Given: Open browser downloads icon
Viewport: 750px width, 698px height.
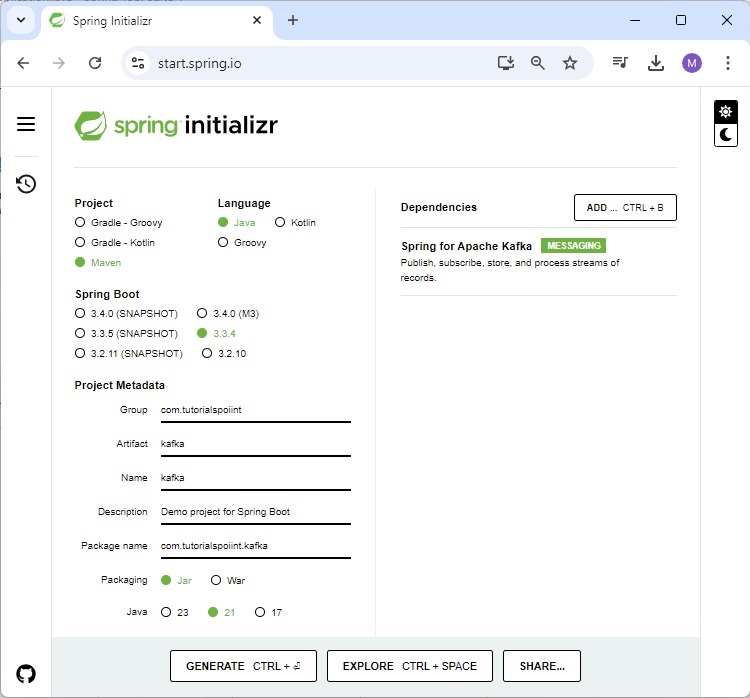Looking at the screenshot, I should pos(656,63).
